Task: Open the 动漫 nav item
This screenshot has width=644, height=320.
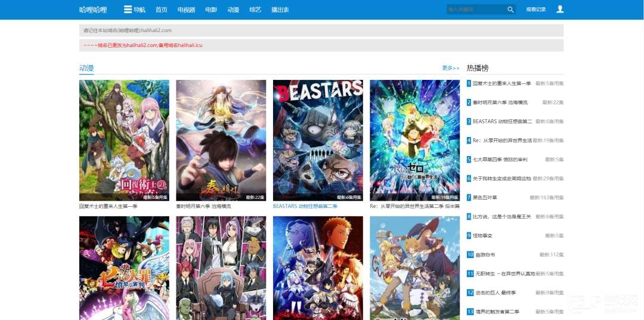Action: click(233, 10)
